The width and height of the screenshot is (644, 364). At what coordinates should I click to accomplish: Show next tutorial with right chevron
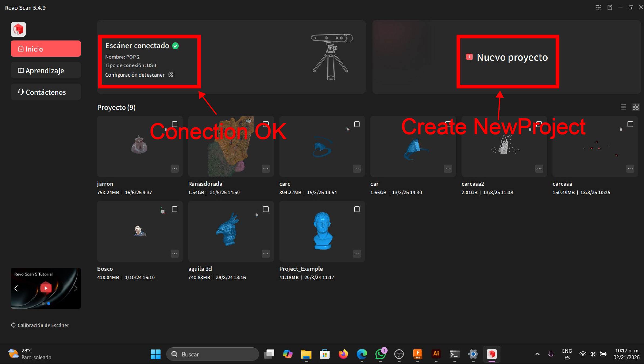pyautogui.click(x=76, y=288)
